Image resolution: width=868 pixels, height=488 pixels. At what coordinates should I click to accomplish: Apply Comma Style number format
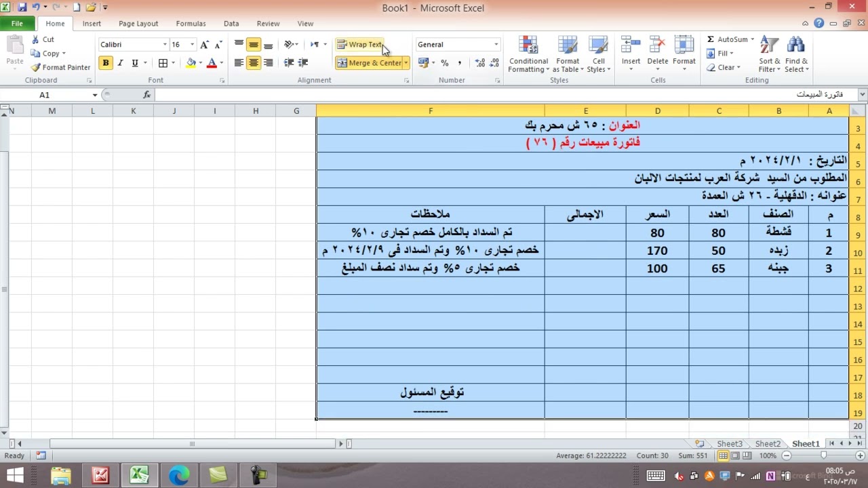coord(459,63)
